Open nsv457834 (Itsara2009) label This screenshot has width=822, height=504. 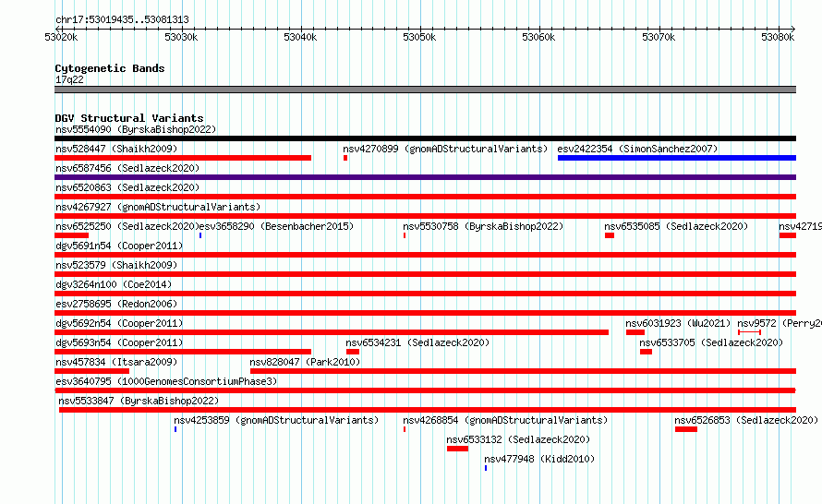(116, 362)
